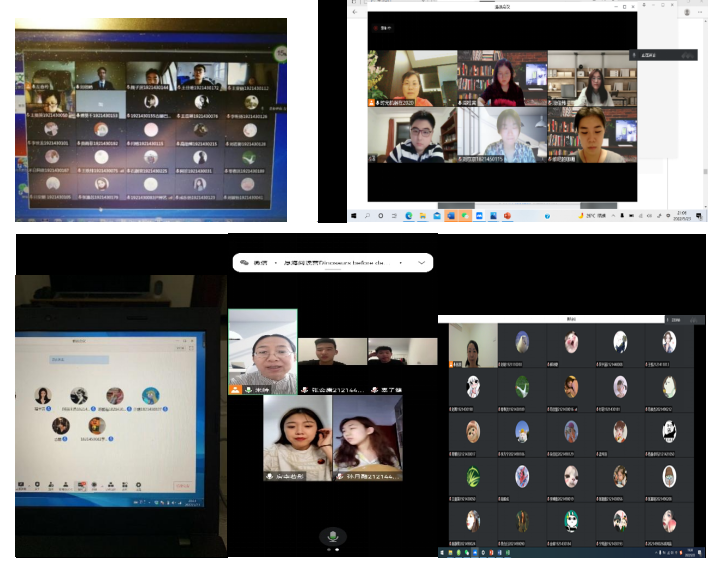Click the Windows Start button in top-right taskbar
Image resolution: width=714 pixels, height=564 pixels.
pos(355,215)
